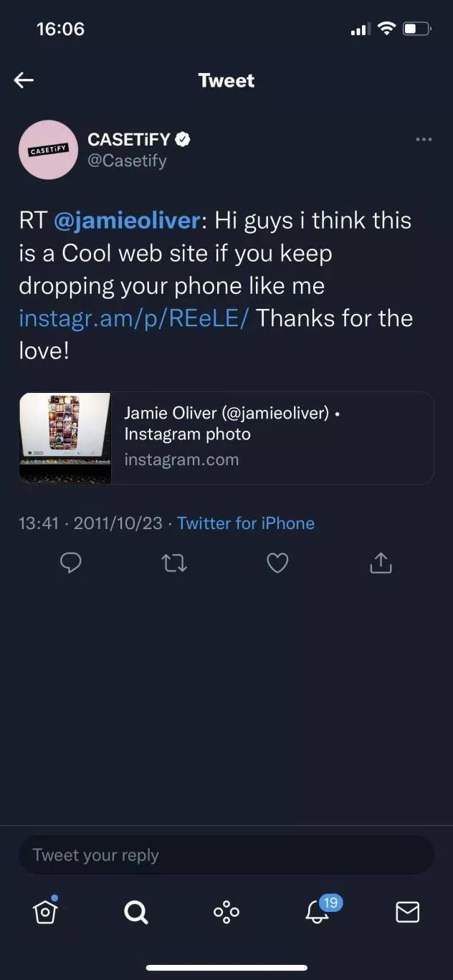This screenshot has width=453, height=980.
Task: Like the tweet with the heart icon
Action: 277,563
